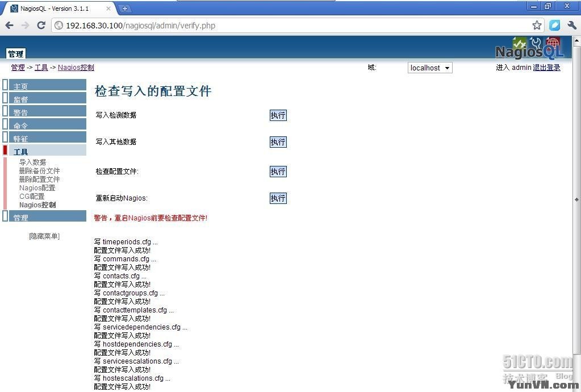Open the 特征 sidebar menu
The image size is (581, 392).
48,138
